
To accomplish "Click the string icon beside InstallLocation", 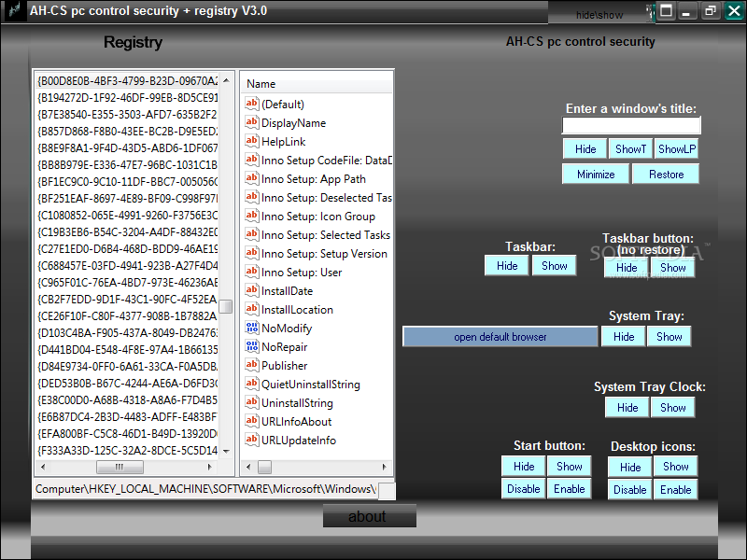I will [251, 309].
